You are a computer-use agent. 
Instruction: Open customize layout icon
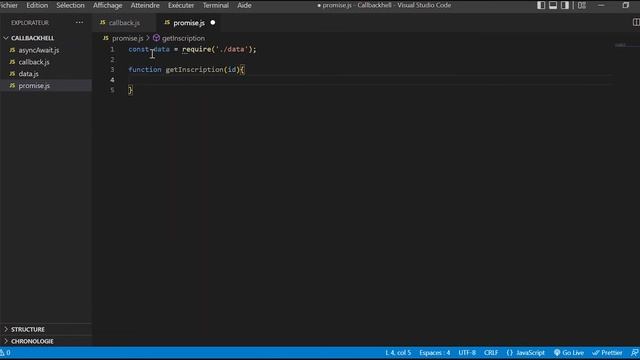pyautogui.click(x=582, y=5)
